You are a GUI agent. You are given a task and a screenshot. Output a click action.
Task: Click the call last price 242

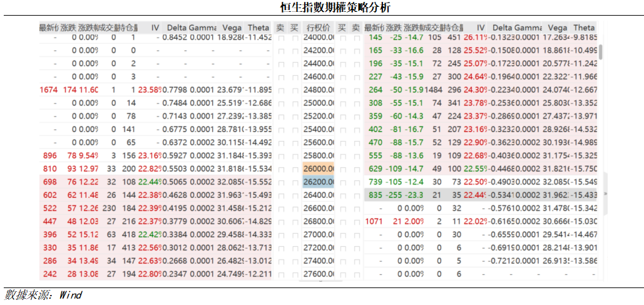(x=50, y=274)
